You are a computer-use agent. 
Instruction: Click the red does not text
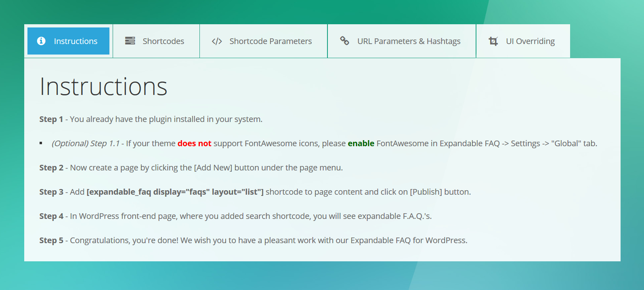coord(194,143)
